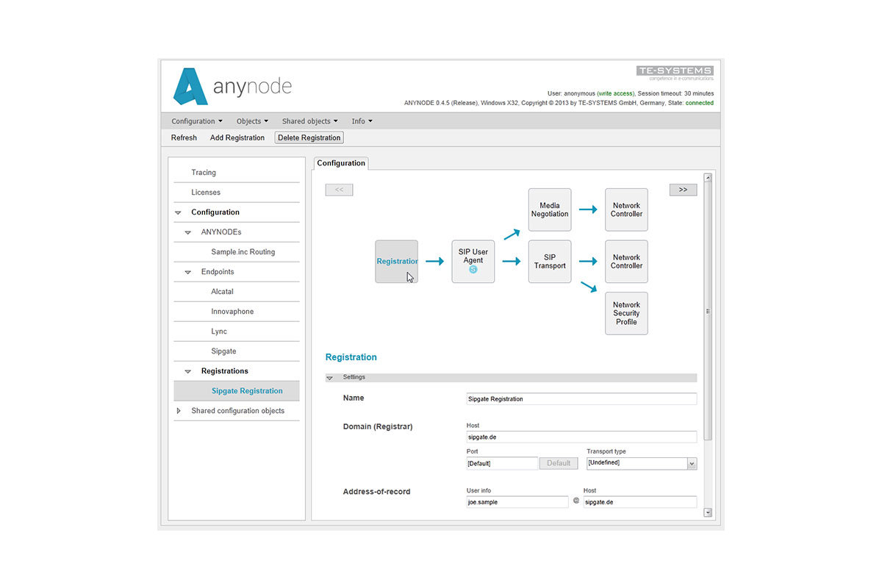
Task: Click the Domain Host input field
Action: (581, 437)
